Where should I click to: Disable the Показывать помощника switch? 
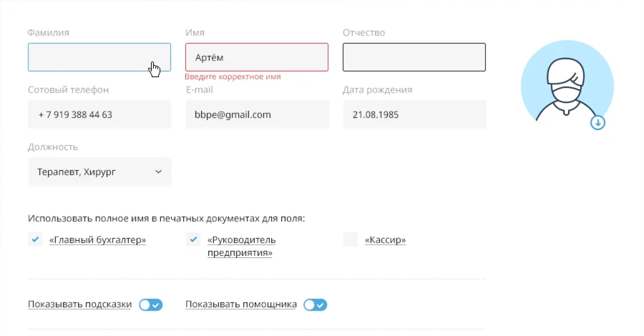pos(315,305)
